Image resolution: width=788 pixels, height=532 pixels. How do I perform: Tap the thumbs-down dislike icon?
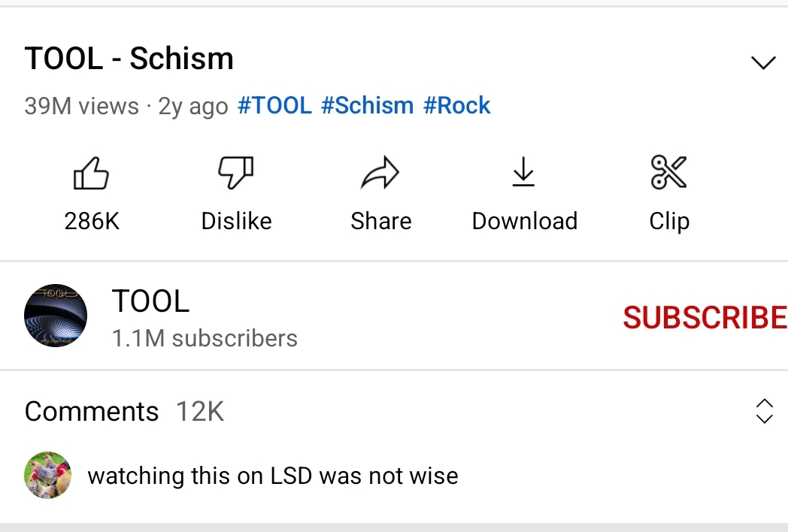(x=236, y=173)
